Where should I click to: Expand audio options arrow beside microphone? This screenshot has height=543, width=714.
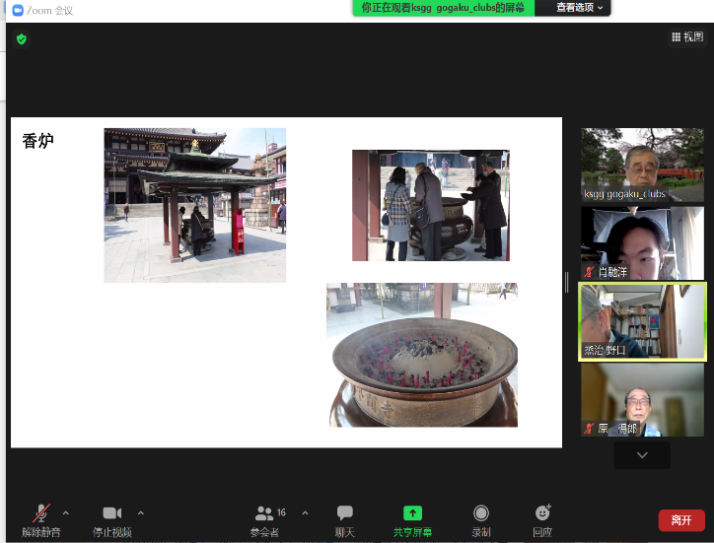coord(67,512)
